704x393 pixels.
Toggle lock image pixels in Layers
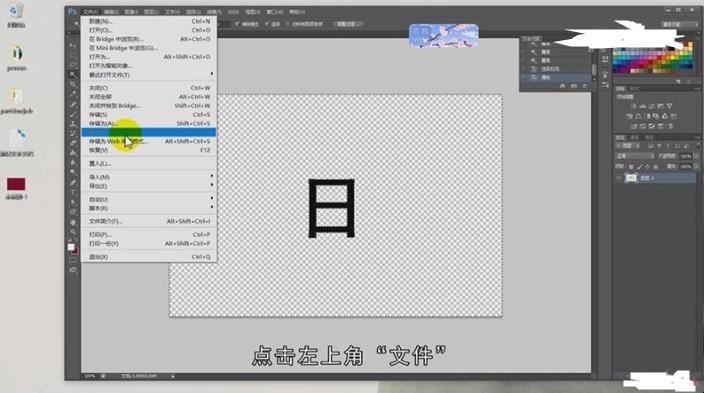(639, 167)
